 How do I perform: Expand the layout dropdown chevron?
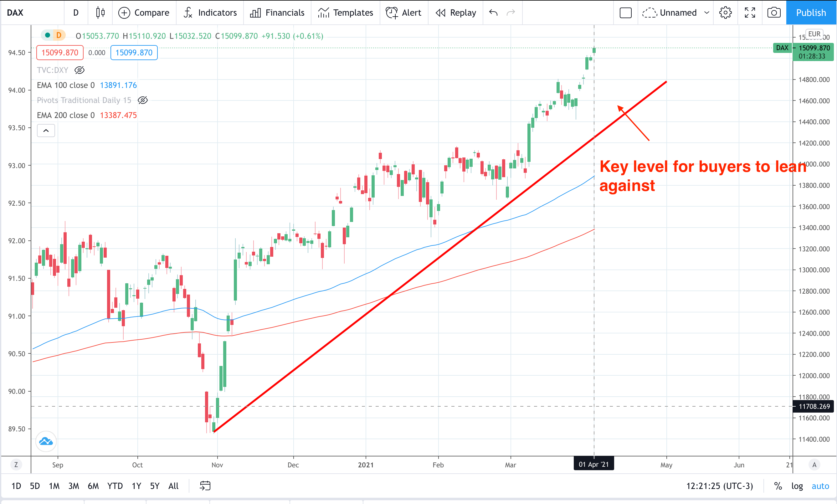[x=707, y=13]
